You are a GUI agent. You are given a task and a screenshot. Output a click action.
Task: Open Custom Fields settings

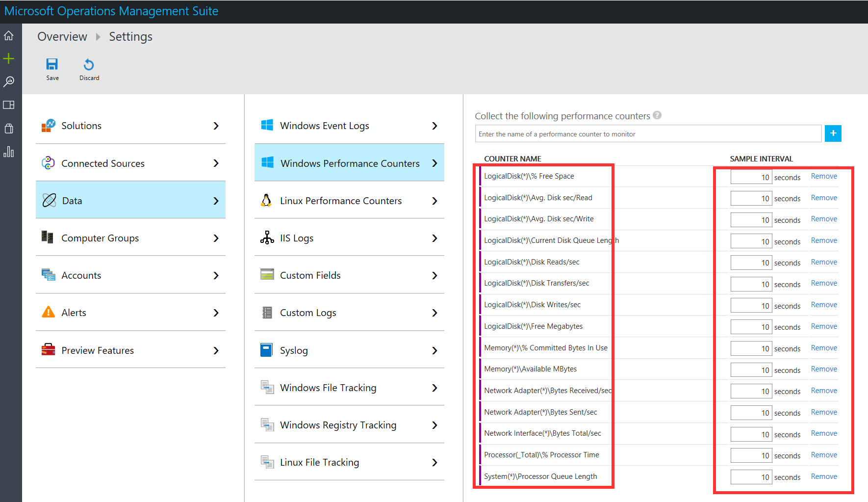click(x=349, y=275)
